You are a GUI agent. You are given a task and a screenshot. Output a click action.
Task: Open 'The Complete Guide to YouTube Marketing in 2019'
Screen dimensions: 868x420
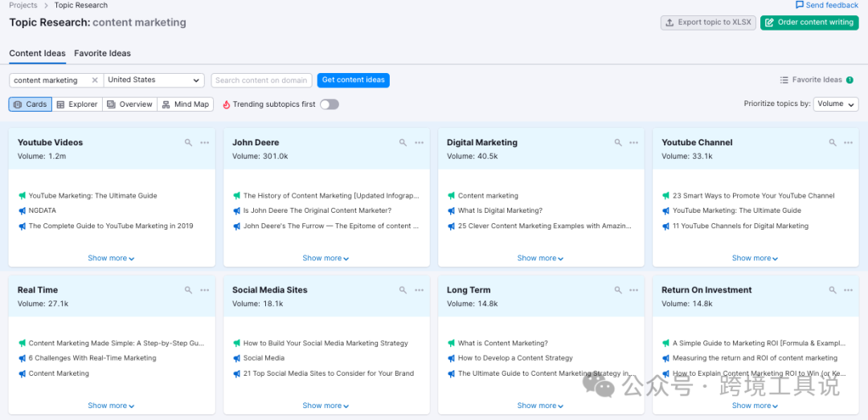click(111, 226)
